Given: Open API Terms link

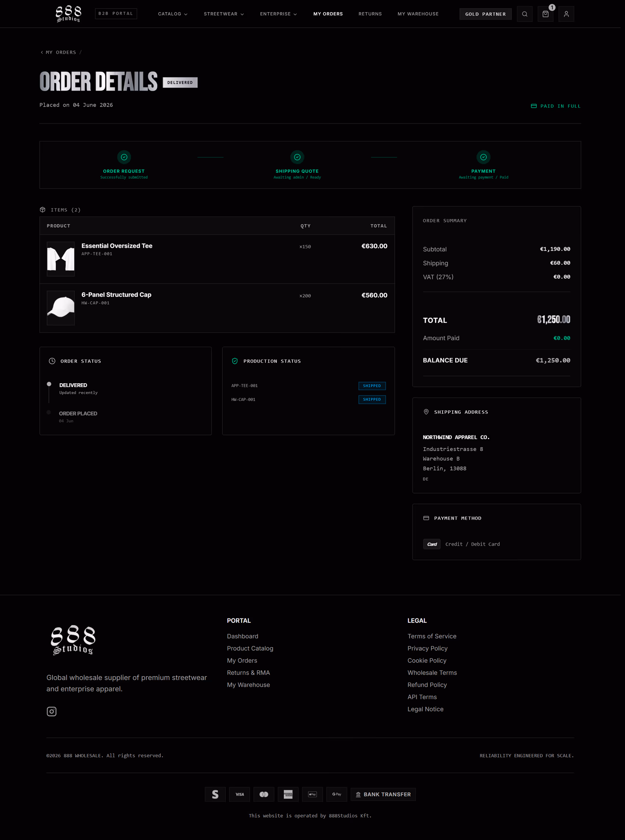Looking at the screenshot, I should (x=422, y=697).
